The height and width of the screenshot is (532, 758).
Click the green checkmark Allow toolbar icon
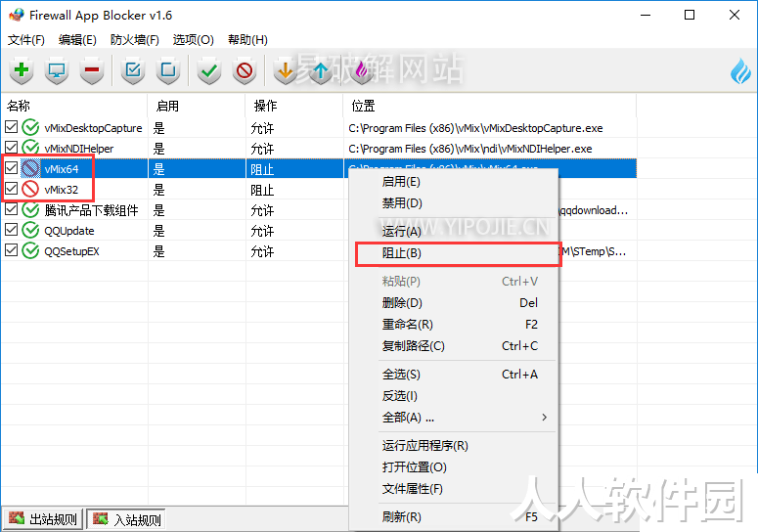[x=209, y=71]
